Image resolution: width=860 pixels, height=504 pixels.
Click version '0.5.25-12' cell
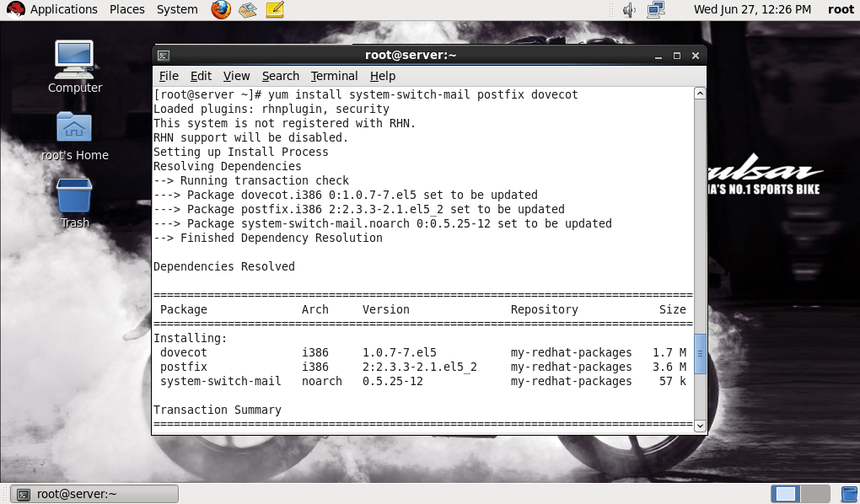tap(393, 381)
